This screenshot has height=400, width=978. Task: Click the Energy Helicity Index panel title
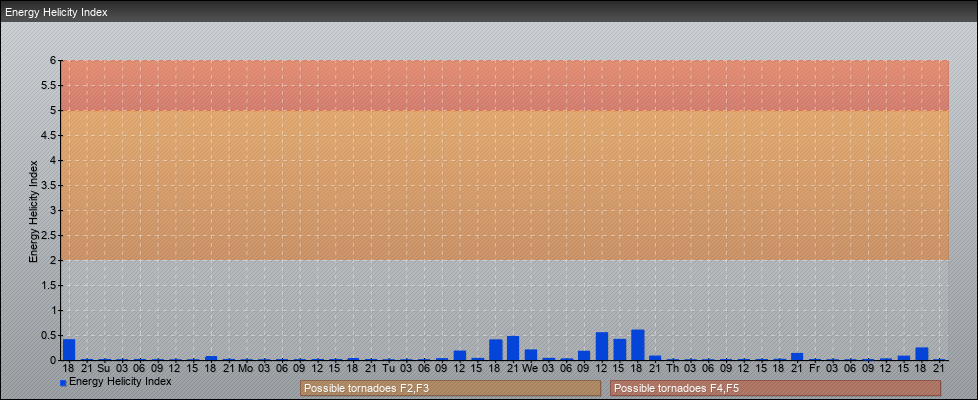point(57,12)
